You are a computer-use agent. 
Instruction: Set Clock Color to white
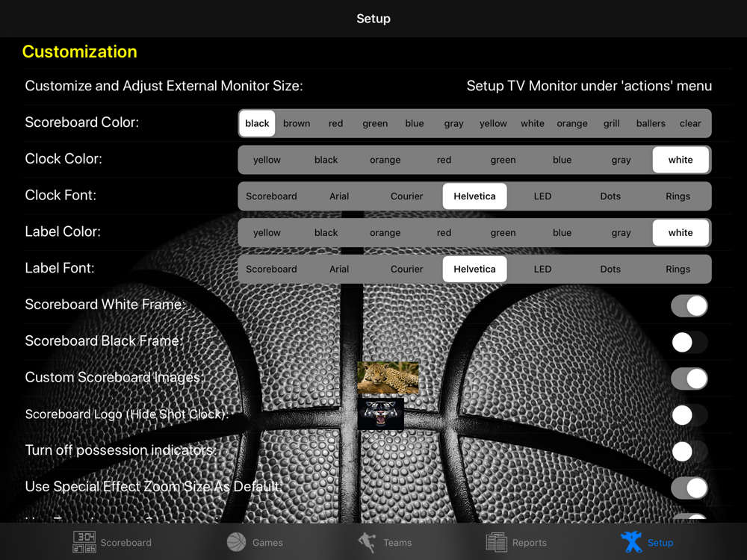[681, 160]
